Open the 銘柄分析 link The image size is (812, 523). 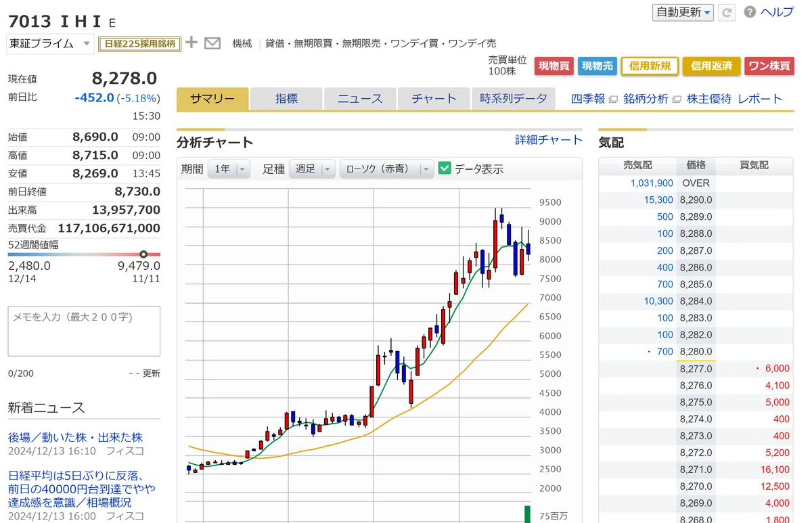point(646,99)
